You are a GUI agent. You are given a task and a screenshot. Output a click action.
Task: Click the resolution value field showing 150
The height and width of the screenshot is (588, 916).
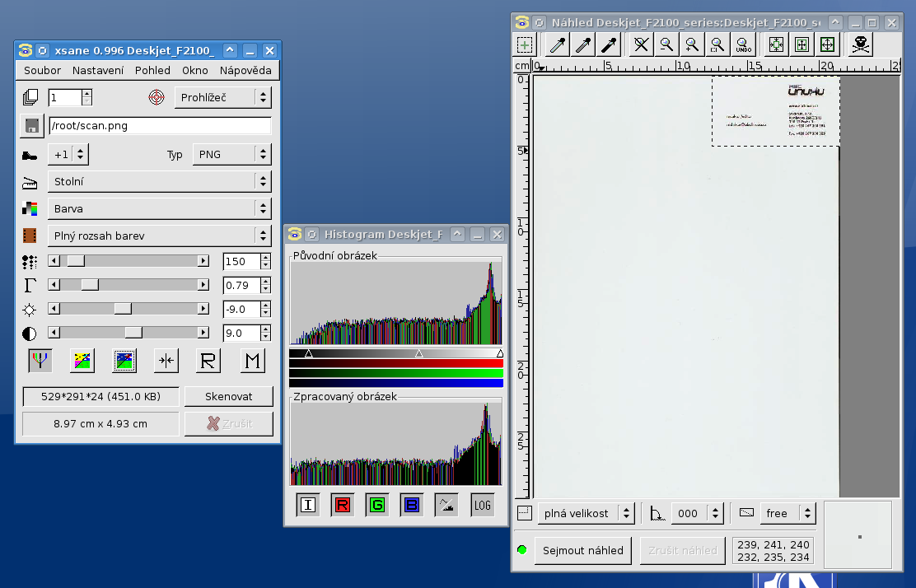pos(241,262)
